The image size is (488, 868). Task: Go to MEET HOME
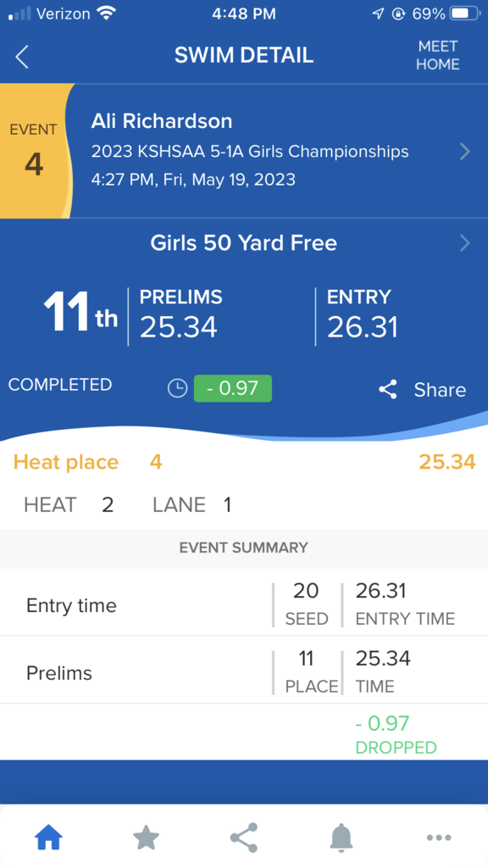(438, 55)
